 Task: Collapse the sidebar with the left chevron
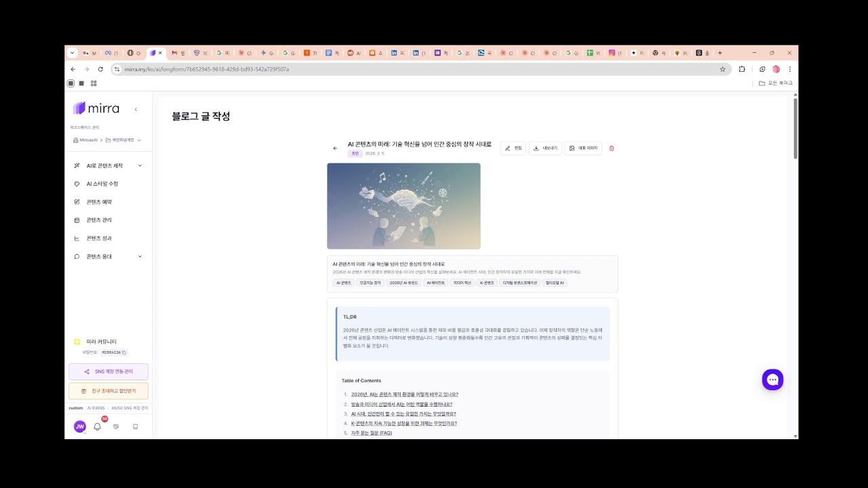click(136, 109)
